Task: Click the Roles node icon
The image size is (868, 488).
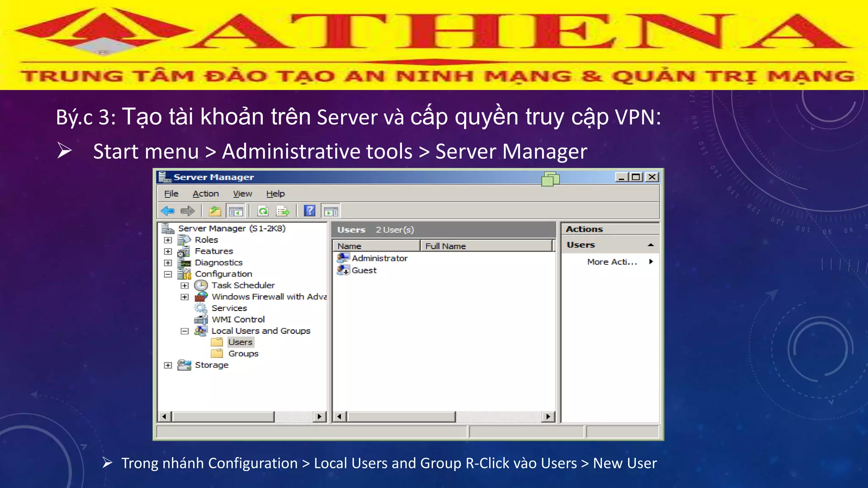Action: click(x=184, y=240)
